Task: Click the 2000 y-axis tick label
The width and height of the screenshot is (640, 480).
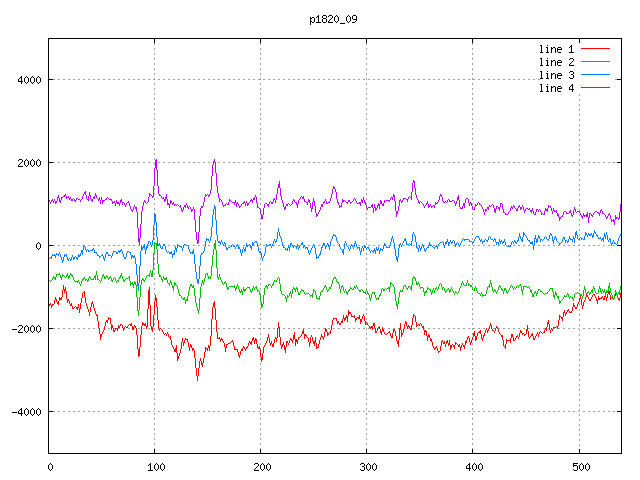Action: click(x=28, y=163)
